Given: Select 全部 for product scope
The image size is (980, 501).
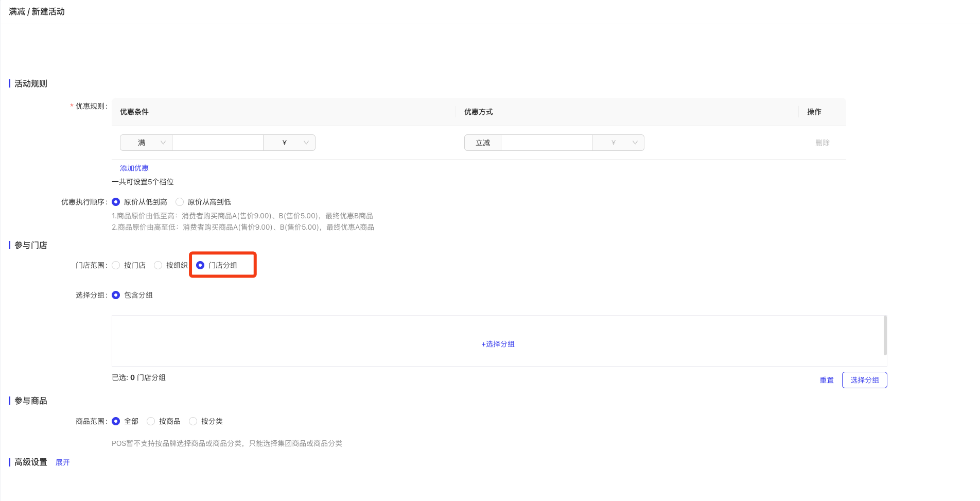Looking at the screenshot, I should (x=116, y=421).
